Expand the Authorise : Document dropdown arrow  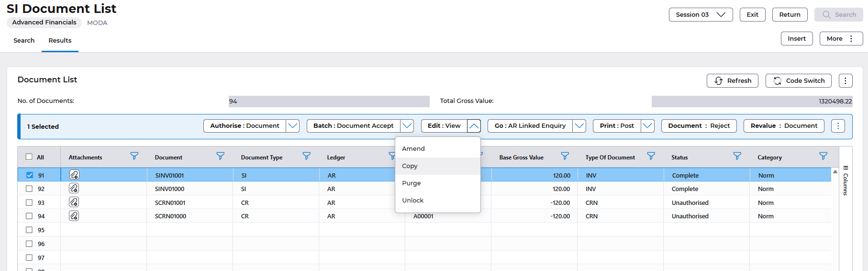293,126
